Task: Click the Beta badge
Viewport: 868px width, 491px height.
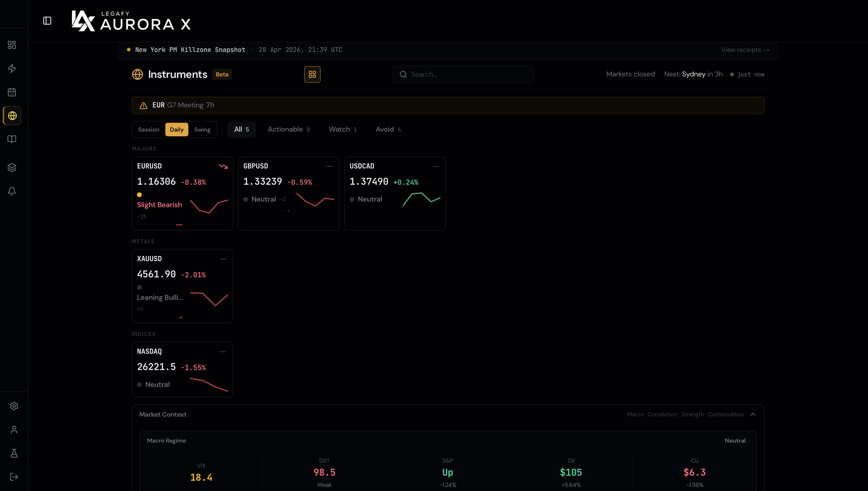Action: 222,75
